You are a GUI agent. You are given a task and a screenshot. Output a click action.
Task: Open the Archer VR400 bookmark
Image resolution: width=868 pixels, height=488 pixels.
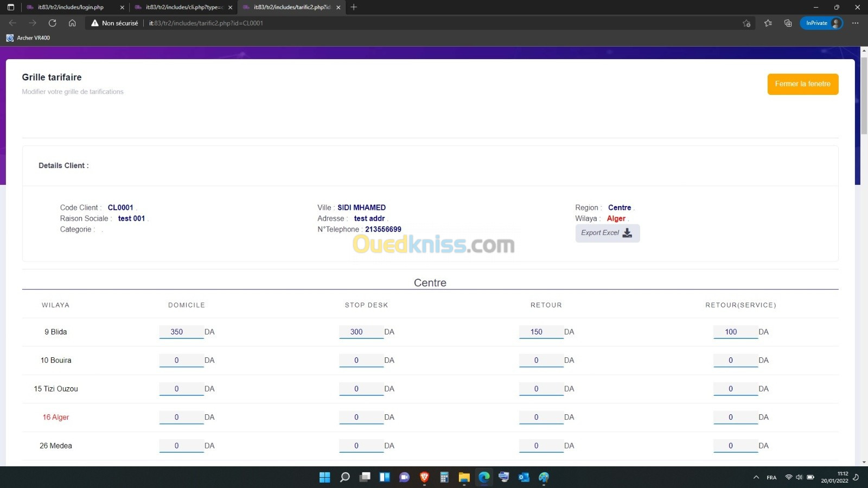(x=28, y=38)
